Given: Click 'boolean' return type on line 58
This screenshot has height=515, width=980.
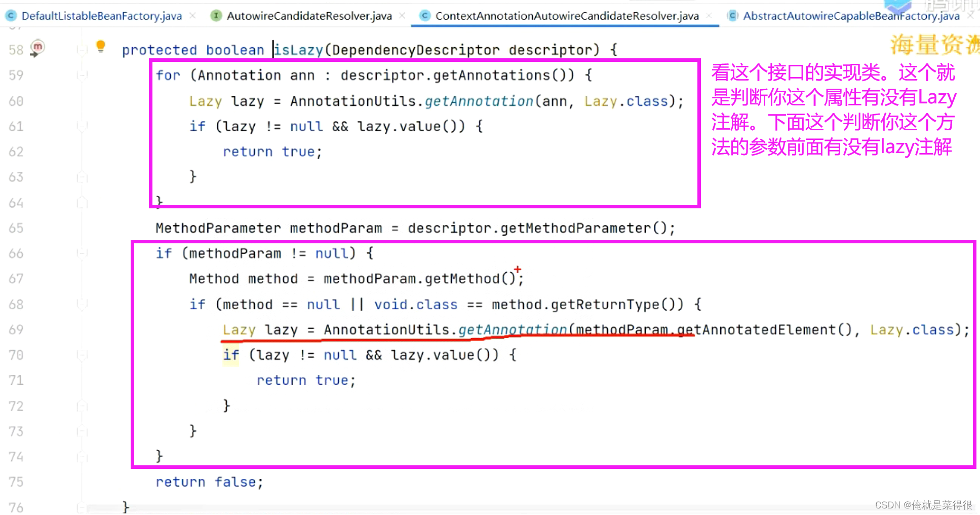Looking at the screenshot, I should (235, 50).
